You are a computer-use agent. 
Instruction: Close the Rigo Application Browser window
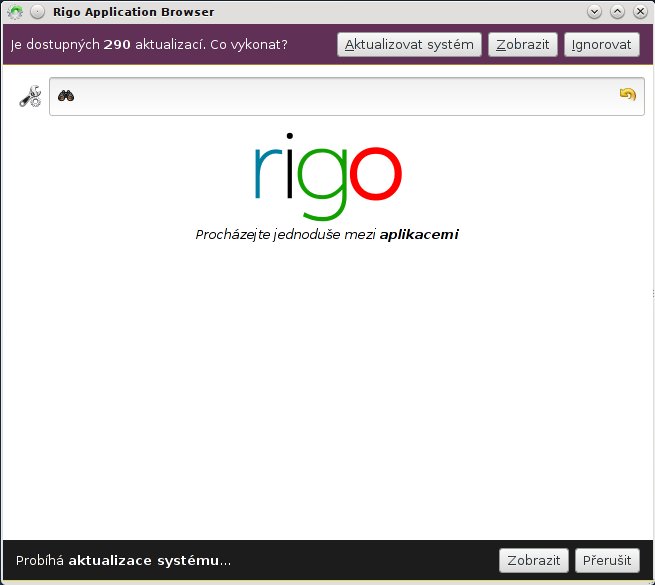[639, 12]
